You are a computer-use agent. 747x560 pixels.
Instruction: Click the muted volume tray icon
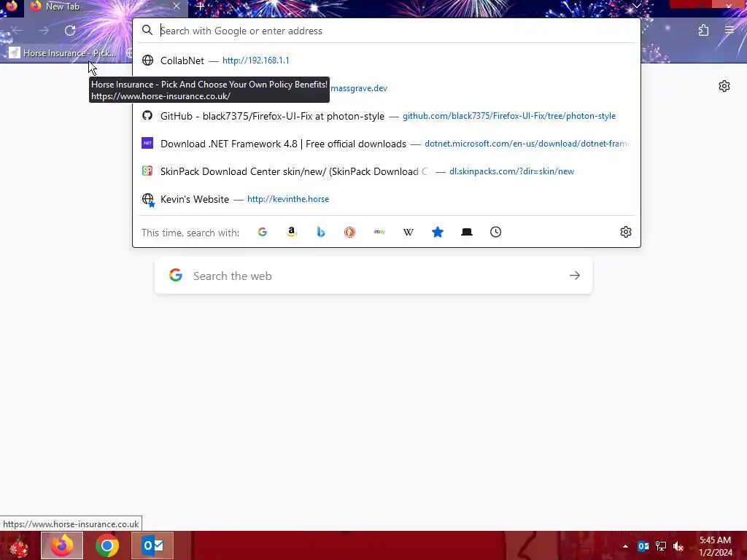(678, 546)
